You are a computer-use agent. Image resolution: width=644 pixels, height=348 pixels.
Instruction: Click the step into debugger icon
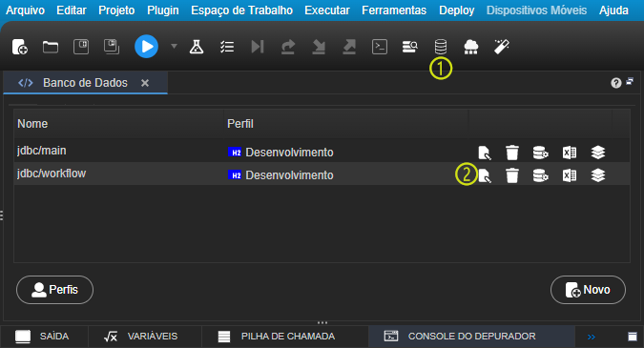(319, 47)
